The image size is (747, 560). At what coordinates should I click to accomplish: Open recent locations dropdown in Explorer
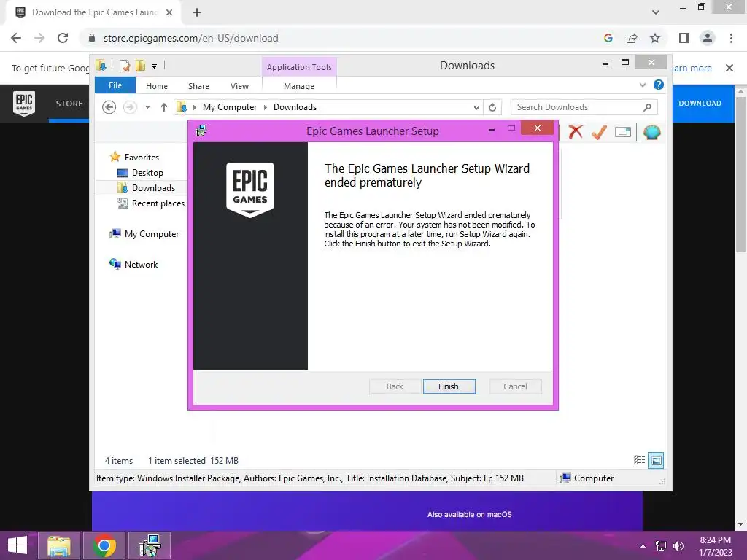147,107
